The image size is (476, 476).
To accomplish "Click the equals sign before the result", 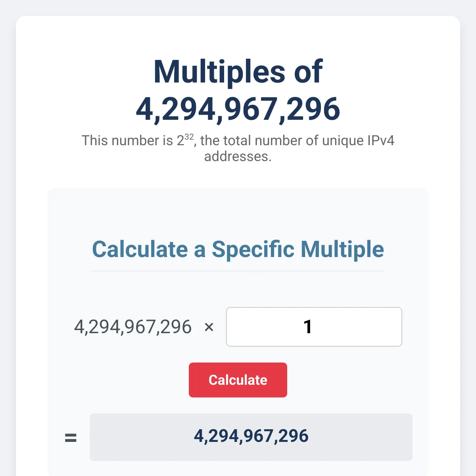I will pos(71,438).
